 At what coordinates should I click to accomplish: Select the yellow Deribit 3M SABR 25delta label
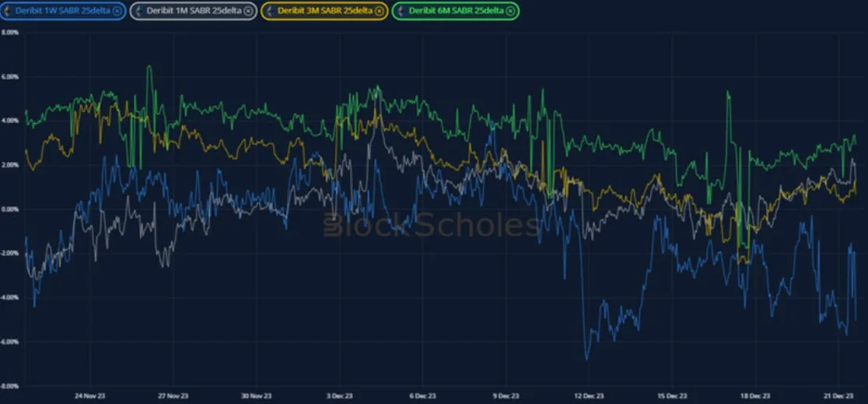click(x=325, y=11)
